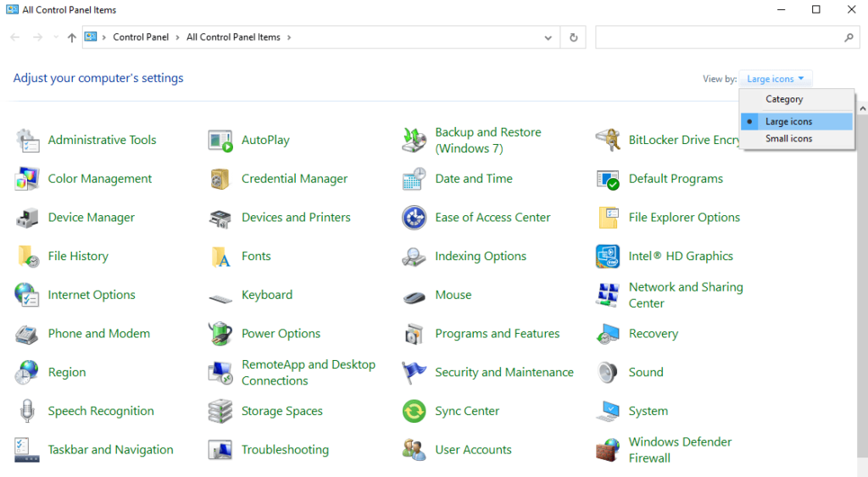Click the Power Options battery icon

[220, 333]
